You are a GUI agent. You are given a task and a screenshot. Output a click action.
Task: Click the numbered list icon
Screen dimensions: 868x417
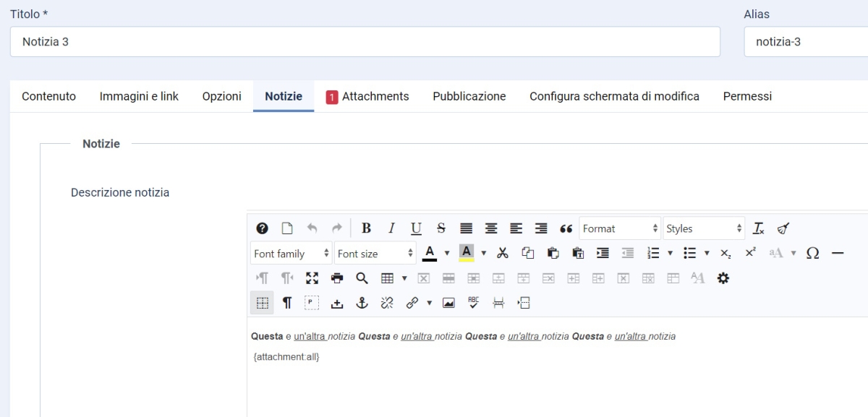[653, 253]
